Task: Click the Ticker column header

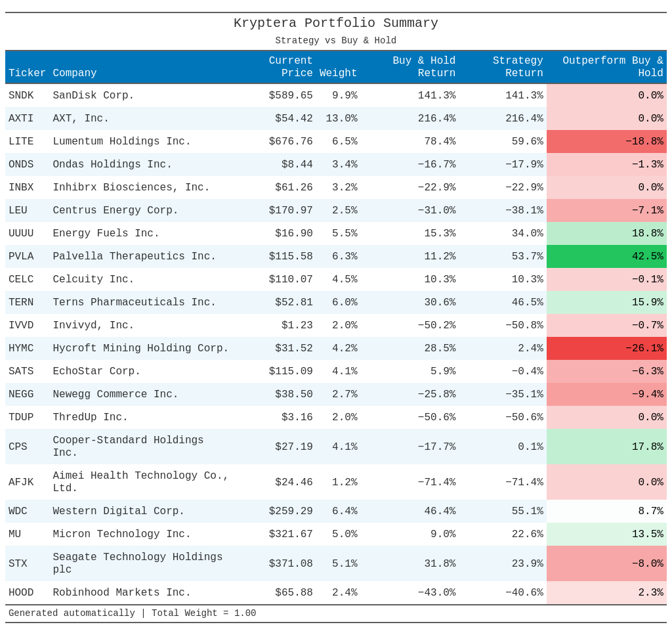Action: pos(27,73)
